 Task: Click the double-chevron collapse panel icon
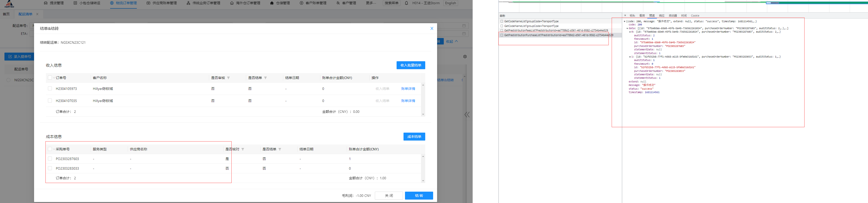coord(467,115)
